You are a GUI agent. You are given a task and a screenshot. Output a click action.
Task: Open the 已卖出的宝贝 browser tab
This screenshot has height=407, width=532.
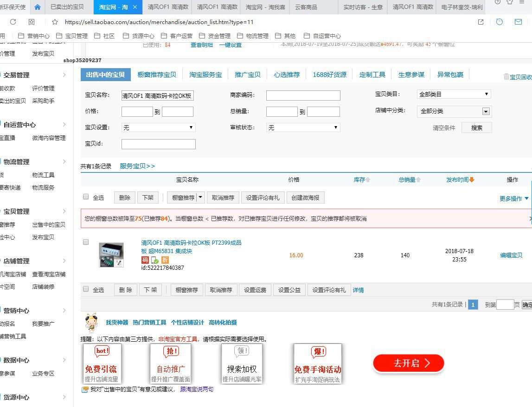(67, 7)
